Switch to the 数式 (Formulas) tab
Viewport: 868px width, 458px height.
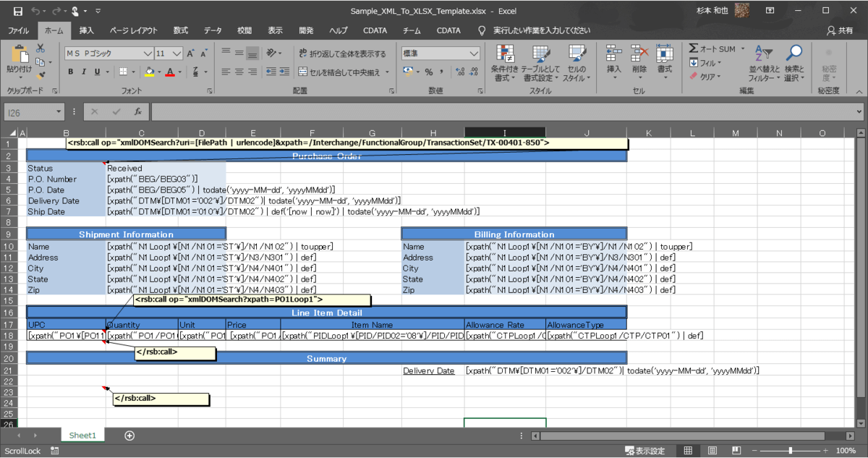point(180,30)
